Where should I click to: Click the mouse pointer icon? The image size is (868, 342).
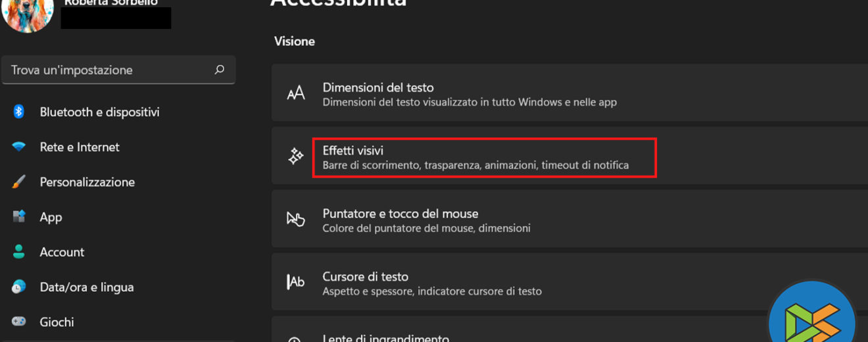point(296,219)
